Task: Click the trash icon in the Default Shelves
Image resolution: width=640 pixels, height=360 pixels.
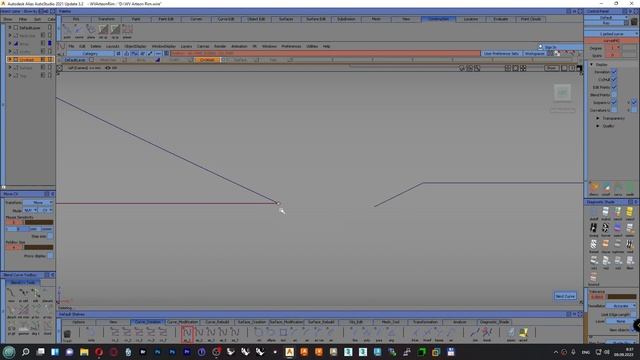Action: pyautogui.click(x=67, y=334)
